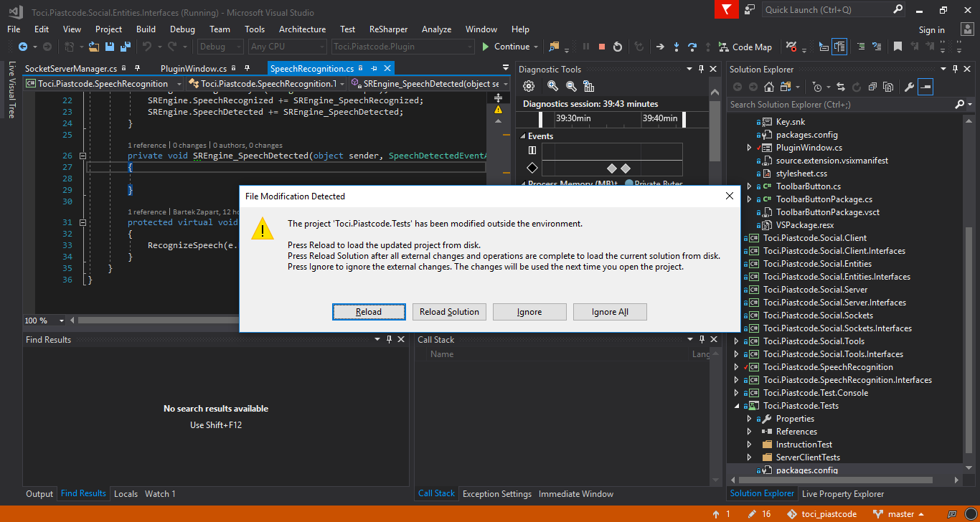Click the Show Next Statement arrow
980x522 pixels.
pos(660,47)
